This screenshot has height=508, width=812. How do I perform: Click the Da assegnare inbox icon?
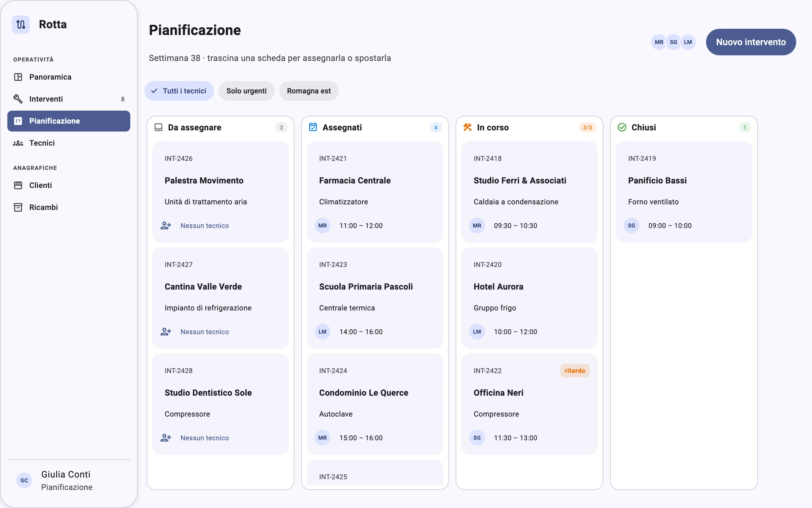coord(158,127)
